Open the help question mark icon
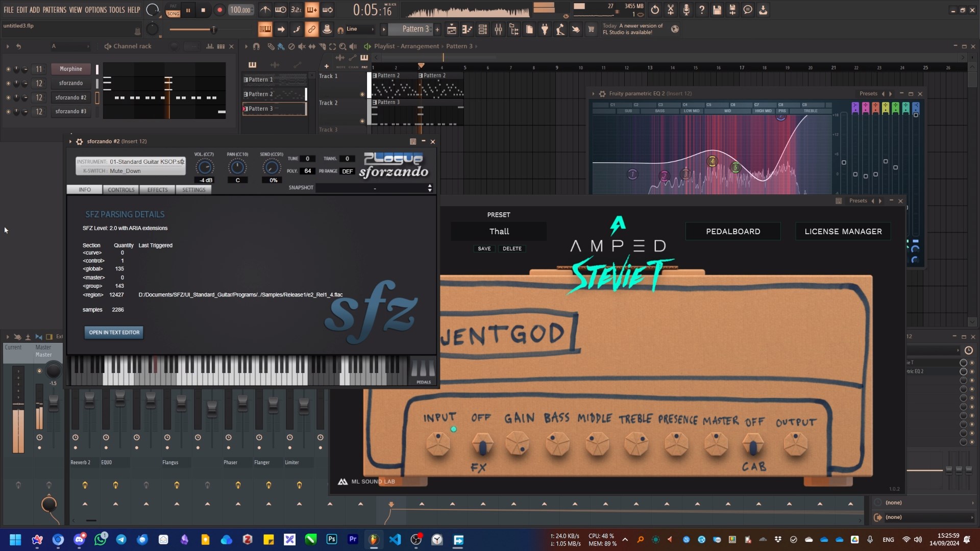 [x=702, y=10]
